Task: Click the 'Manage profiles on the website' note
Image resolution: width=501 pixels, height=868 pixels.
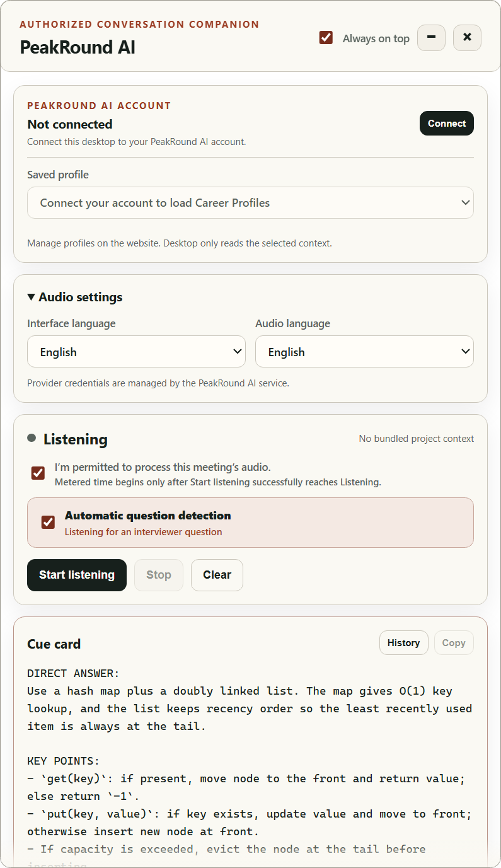Action: tap(180, 243)
